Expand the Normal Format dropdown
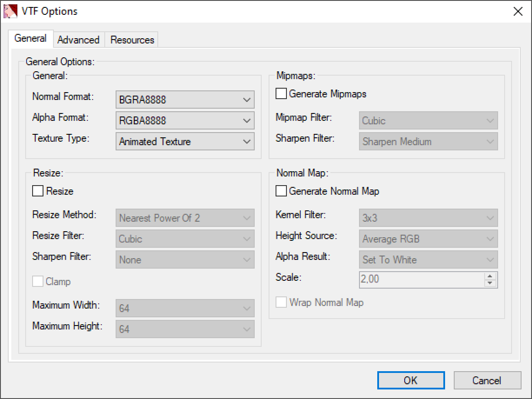Viewport: 532px width, 399px height. click(x=185, y=100)
